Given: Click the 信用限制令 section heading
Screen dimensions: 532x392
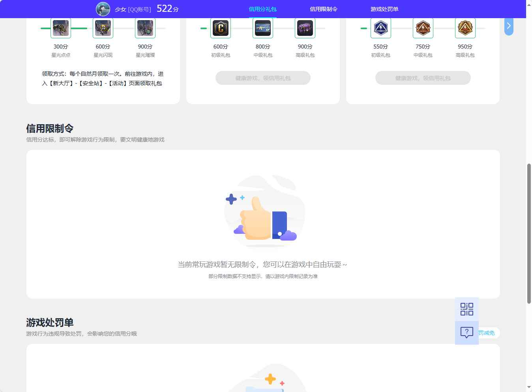Looking at the screenshot, I should pyautogui.click(x=50, y=129).
